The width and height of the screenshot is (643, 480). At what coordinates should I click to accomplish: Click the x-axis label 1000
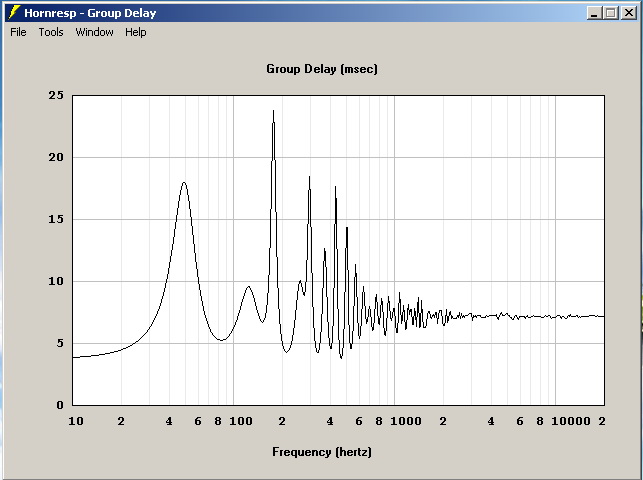coord(406,421)
